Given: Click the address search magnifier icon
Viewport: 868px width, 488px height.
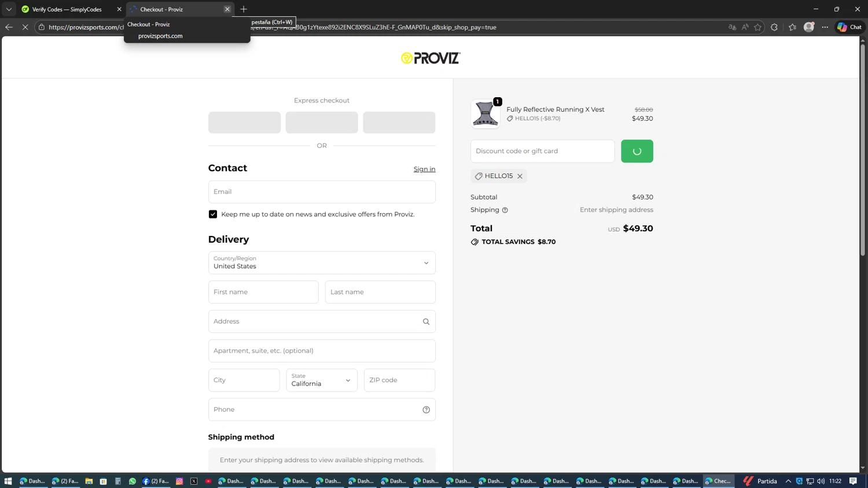Looking at the screenshot, I should (426, 321).
